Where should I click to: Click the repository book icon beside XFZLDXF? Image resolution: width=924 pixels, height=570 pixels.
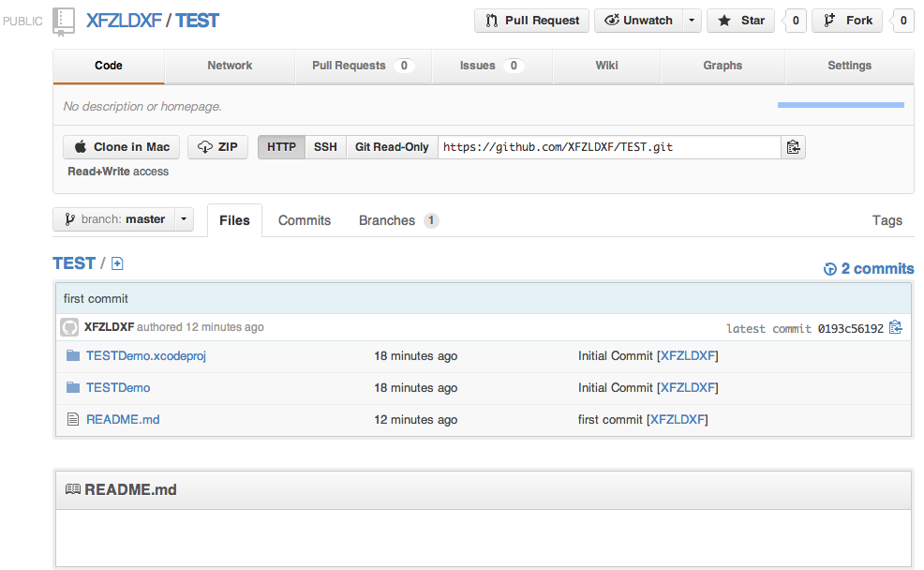(x=64, y=21)
